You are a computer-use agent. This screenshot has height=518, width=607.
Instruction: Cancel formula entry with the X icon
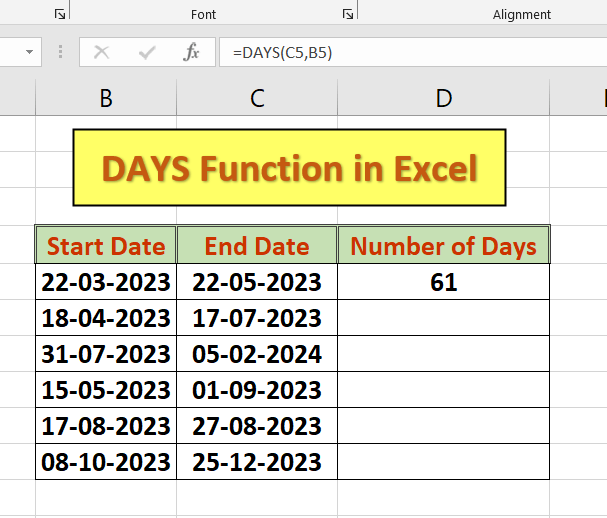point(102,52)
